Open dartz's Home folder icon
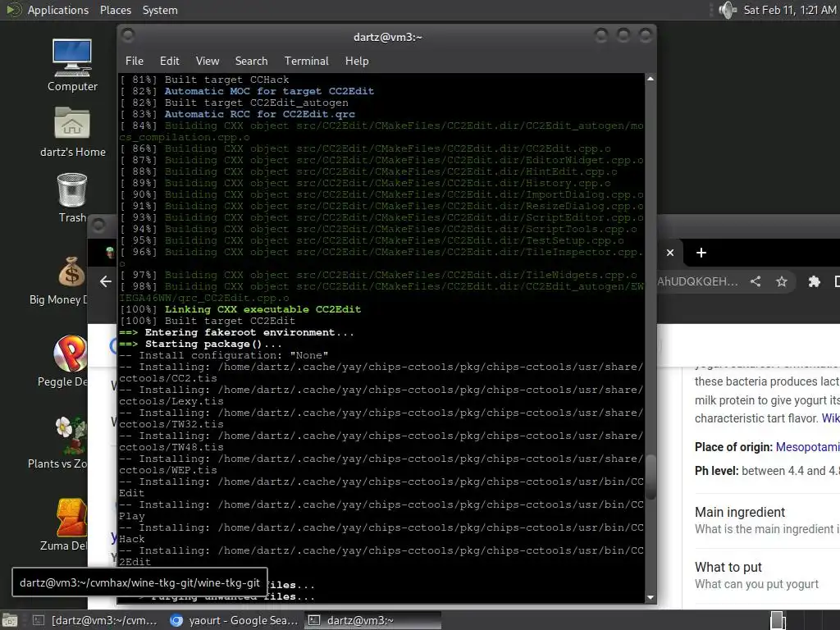Image resolution: width=840 pixels, height=630 pixels. click(72, 131)
